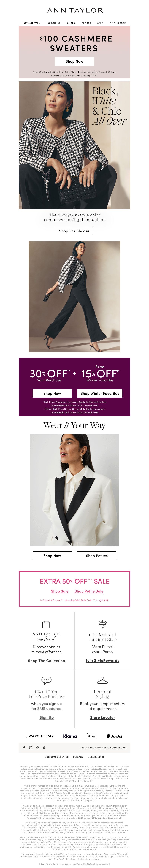Image resolution: width=149 pixels, height=868 pixels.
Task: Open the TikTok social icon
Action: [44, 747]
